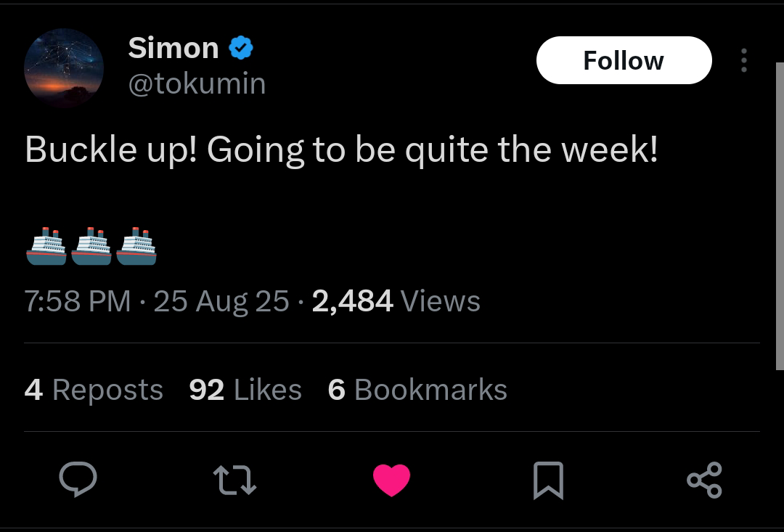Click the 2,484 Views analytics
The height and width of the screenshot is (532, 784).
tap(396, 301)
